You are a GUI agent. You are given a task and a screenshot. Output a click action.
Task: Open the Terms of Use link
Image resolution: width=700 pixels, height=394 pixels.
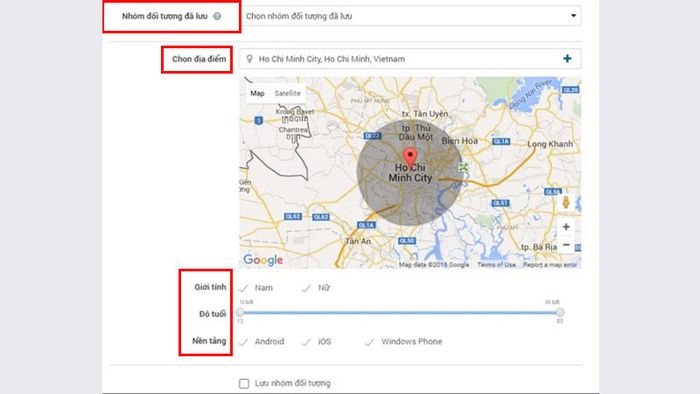[496, 265]
